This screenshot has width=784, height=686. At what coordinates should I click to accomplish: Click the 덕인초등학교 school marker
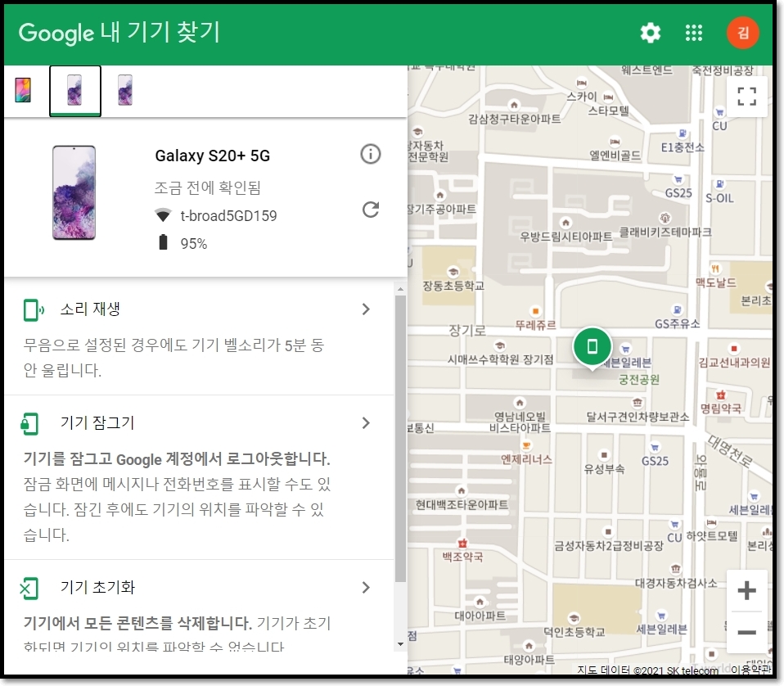tap(574, 618)
